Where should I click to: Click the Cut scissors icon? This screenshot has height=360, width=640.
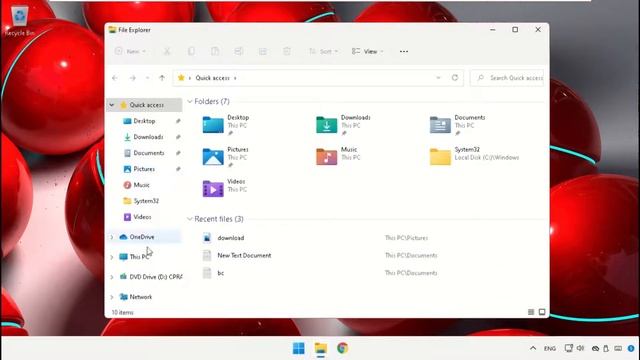coord(167,51)
